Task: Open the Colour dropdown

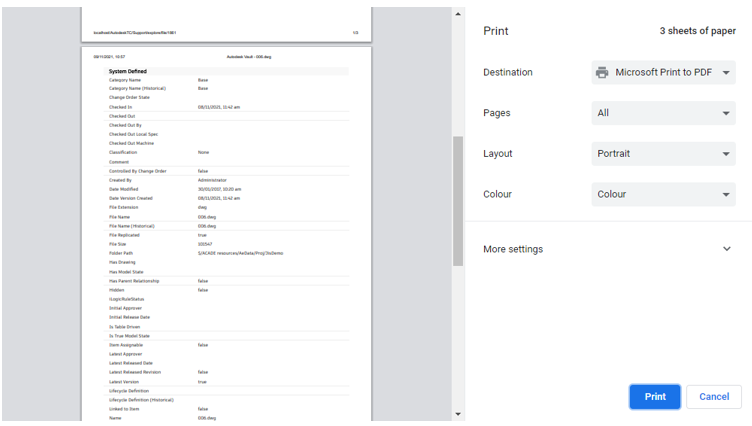Action: (x=663, y=194)
